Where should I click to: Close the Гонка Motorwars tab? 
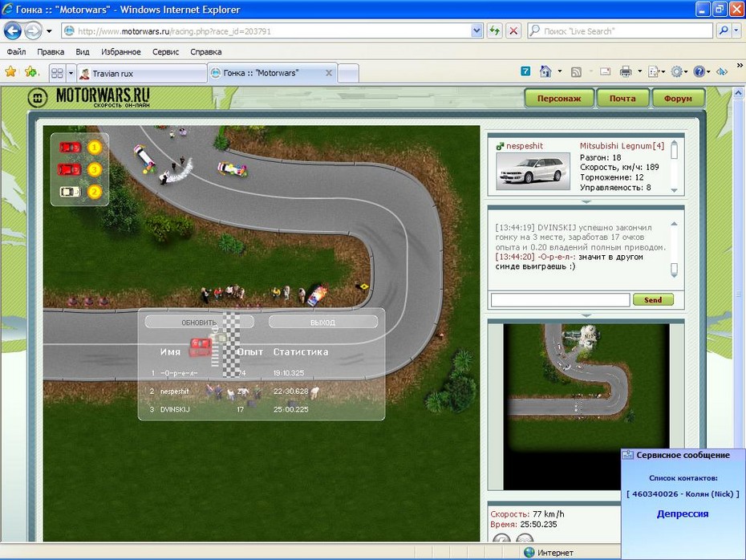[x=329, y=73]
